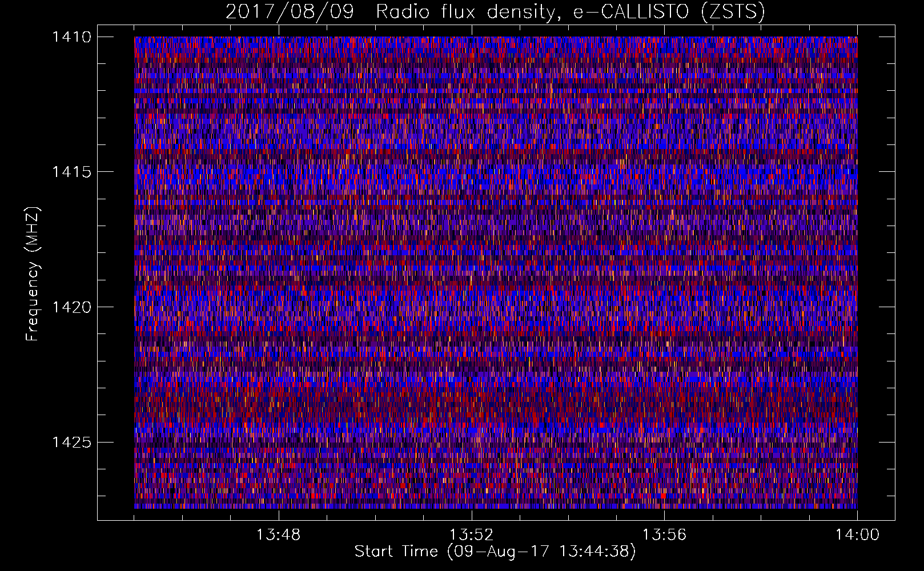Click the 13:48 time axis label
924x571 pixels.
[x=278, y=535]
